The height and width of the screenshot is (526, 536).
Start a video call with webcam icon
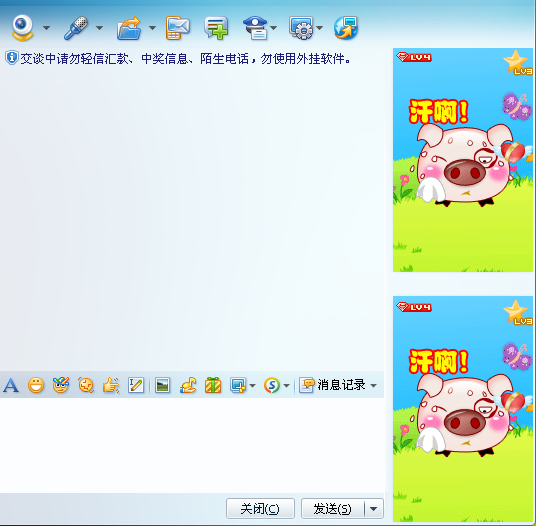point(23,27)
